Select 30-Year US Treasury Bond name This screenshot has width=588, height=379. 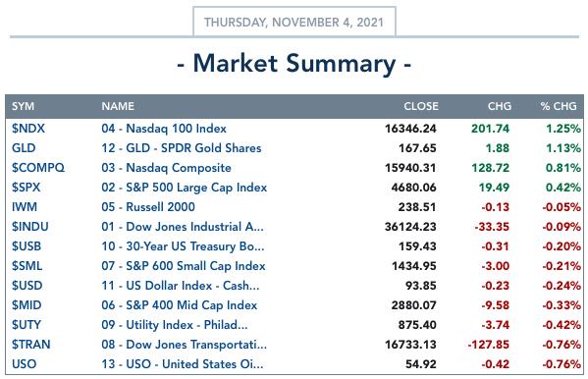[x=183, y=246]
